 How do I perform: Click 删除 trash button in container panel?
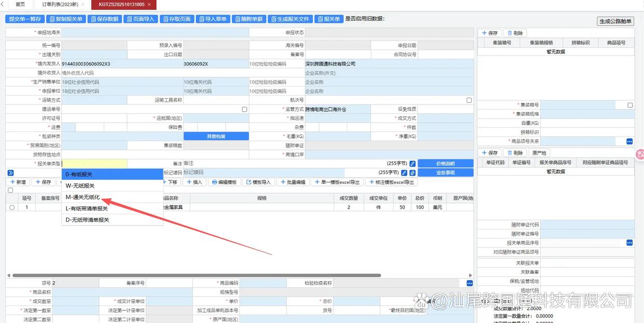click(515, 33)
